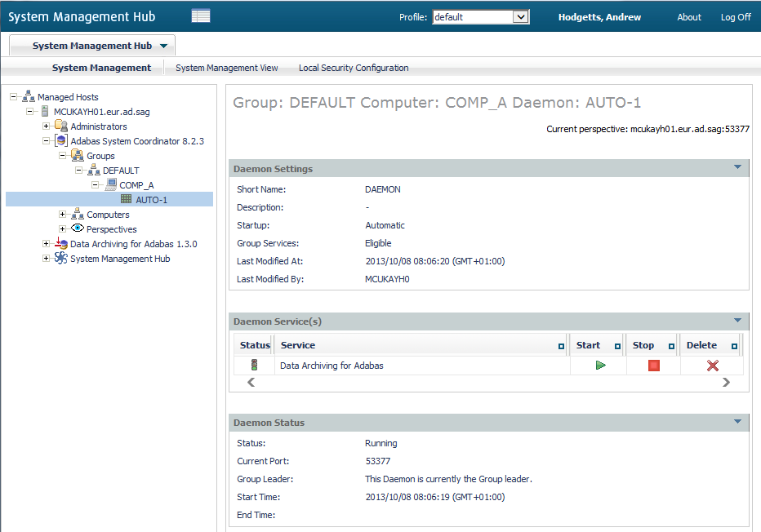Collapse the COMP_A tree node
The image size is (761, 532).
point(96,185)
